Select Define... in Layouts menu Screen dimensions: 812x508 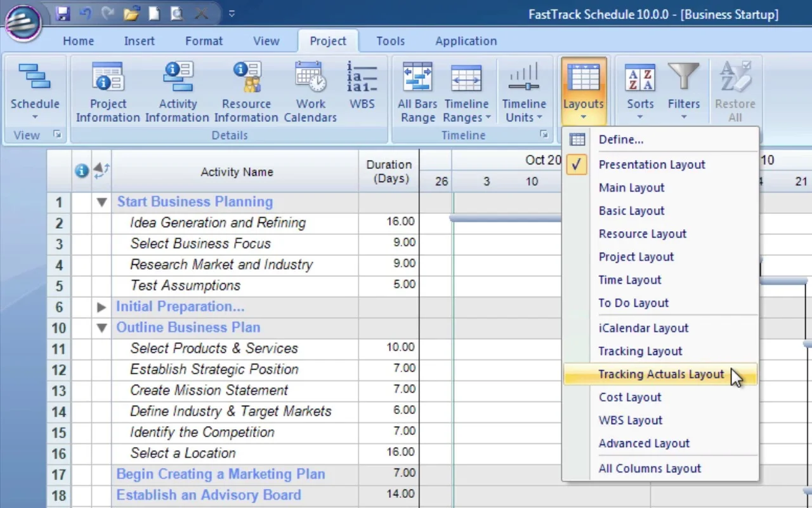(620, 140)
